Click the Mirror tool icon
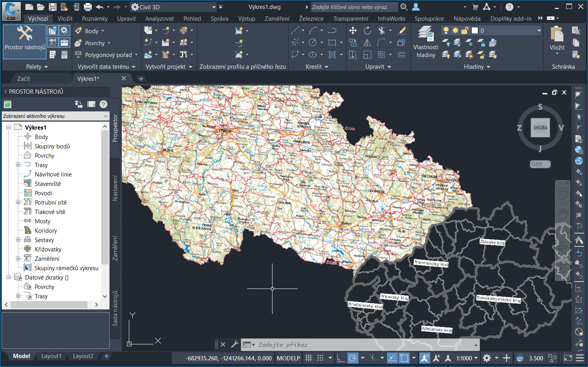 pos(367,43)
